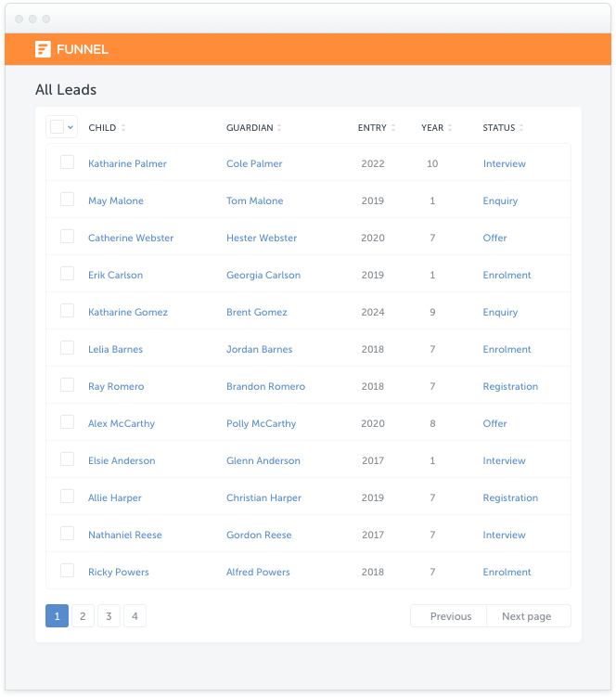Viewport: 616px width, 697px height.
Task: Open guardian Cole Palmer
Action: pos(254,163)
